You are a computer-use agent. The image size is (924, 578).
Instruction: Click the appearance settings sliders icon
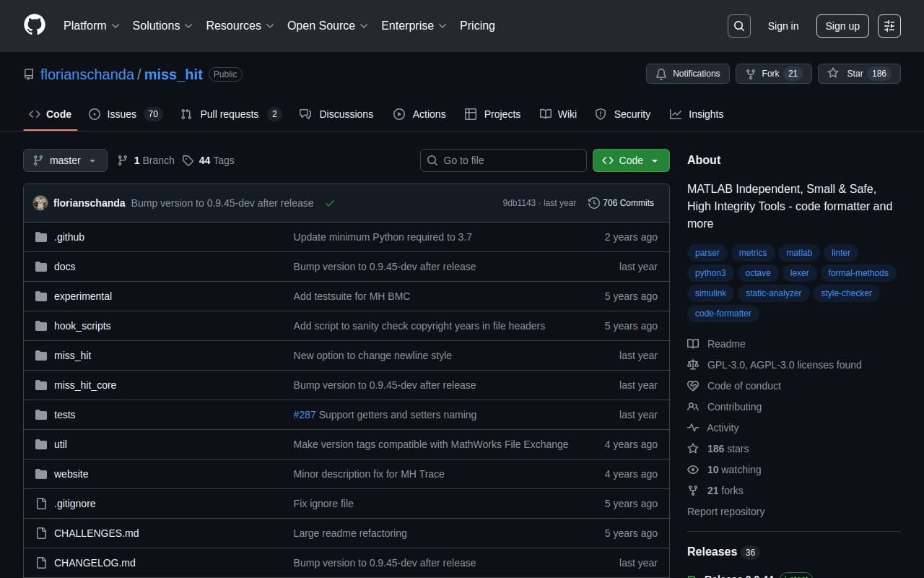click(889, 26)
